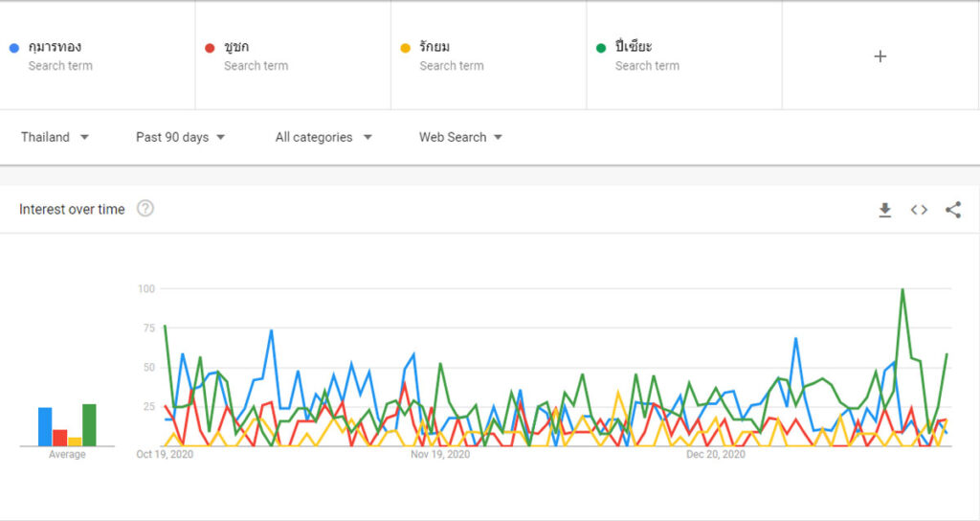Expand the Past 90 days time range
The image size is (980, 521).
pyautogui.click(x=180, y=137)
